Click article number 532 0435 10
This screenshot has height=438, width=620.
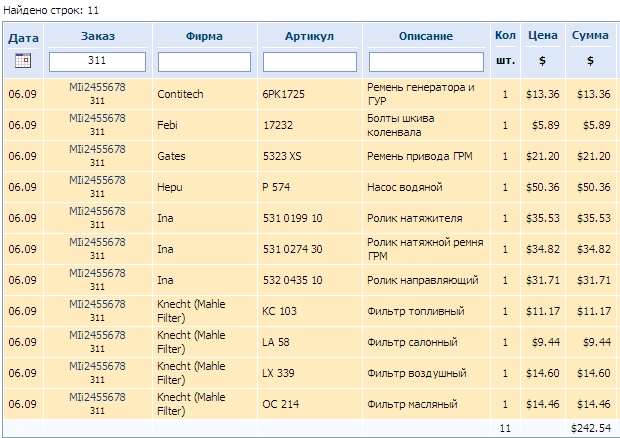[x=293, y=280]
